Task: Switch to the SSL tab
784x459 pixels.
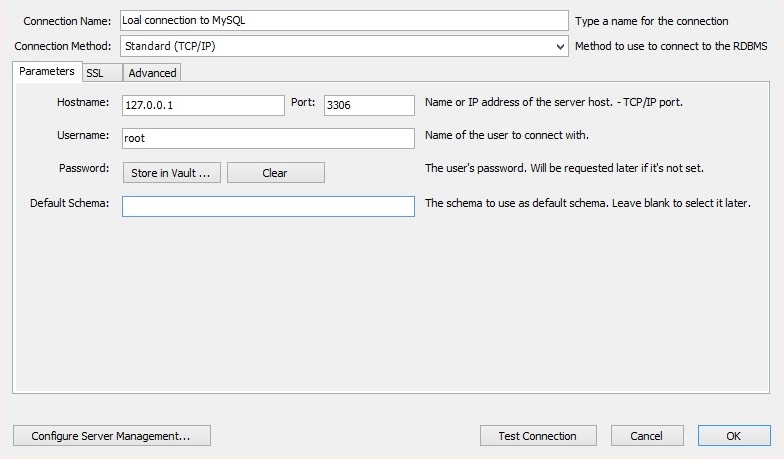Action: [x=102, y=73]
